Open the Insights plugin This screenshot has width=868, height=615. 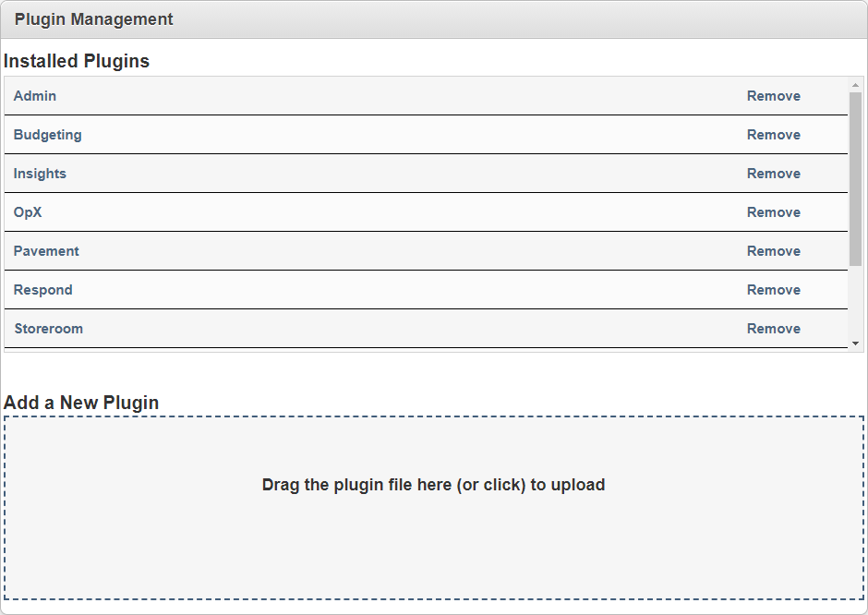point(40,174)
